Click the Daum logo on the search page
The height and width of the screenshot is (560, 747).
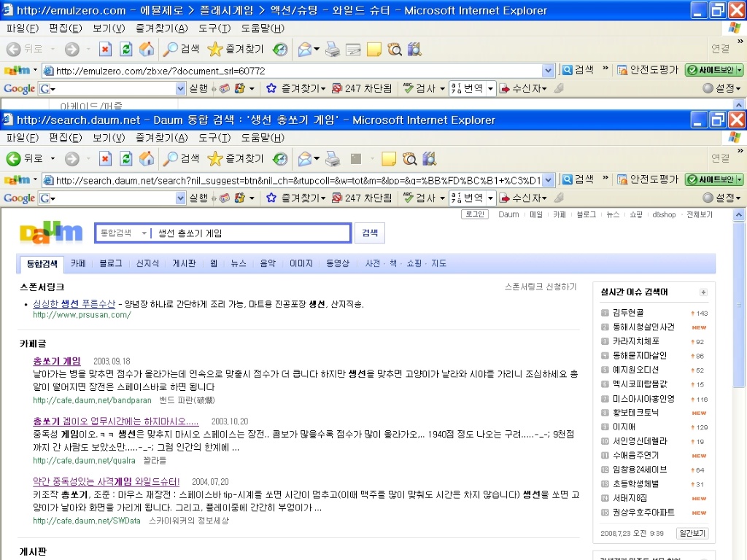(51, 233)
